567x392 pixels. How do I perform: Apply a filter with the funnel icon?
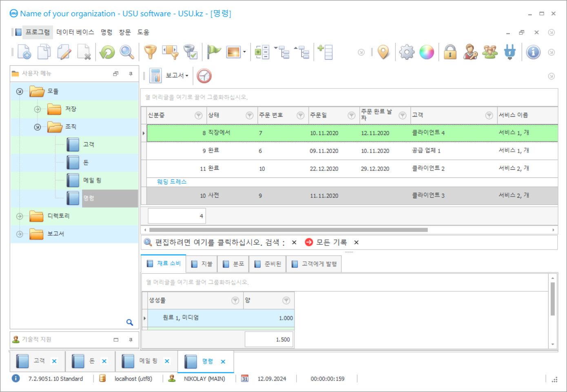pyautogui.click(x=150, y=52)
